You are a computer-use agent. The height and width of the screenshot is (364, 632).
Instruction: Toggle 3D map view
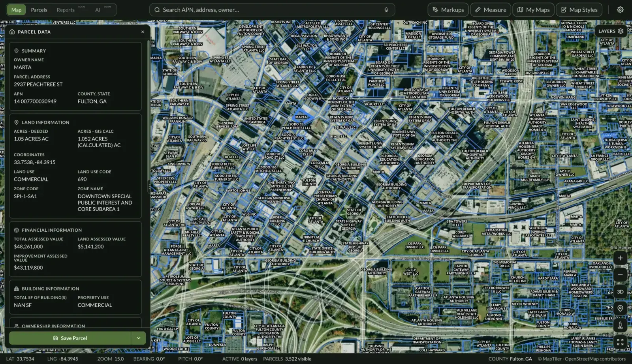(620, 292)
